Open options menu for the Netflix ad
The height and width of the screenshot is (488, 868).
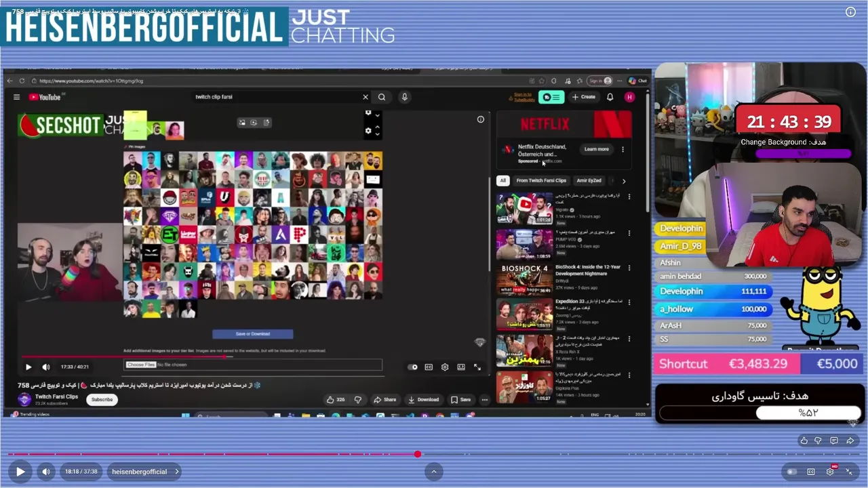[x=623, y=149]
